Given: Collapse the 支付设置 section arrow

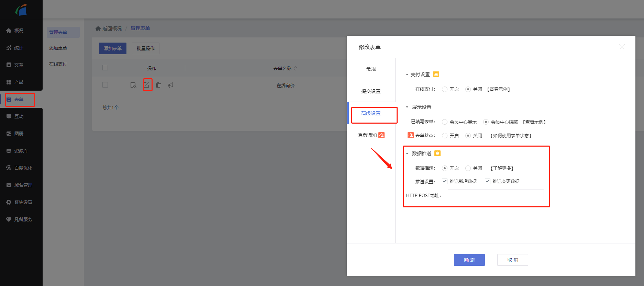Looking at the screenshot, I should (407, 75).
